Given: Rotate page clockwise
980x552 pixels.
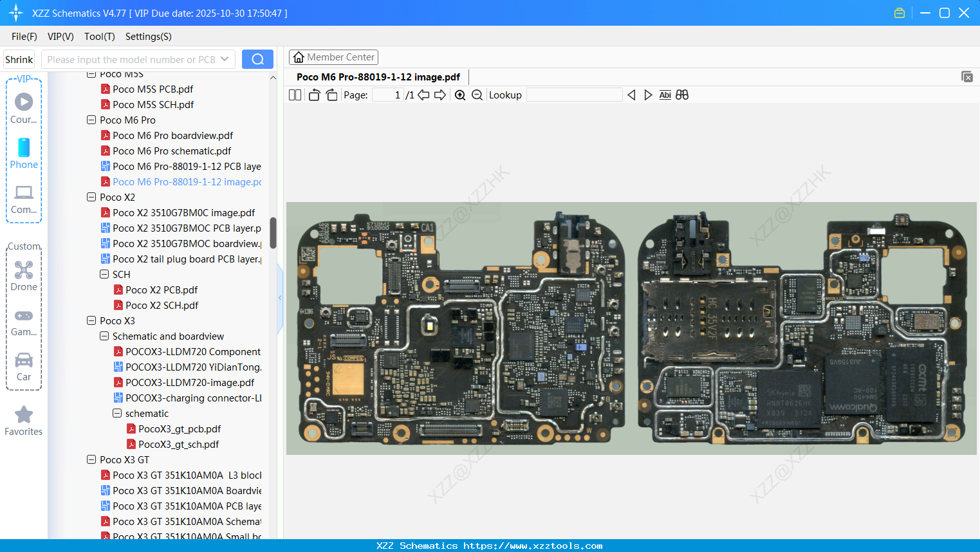Looking at the screenshot, I should click(x=331, y=95).
